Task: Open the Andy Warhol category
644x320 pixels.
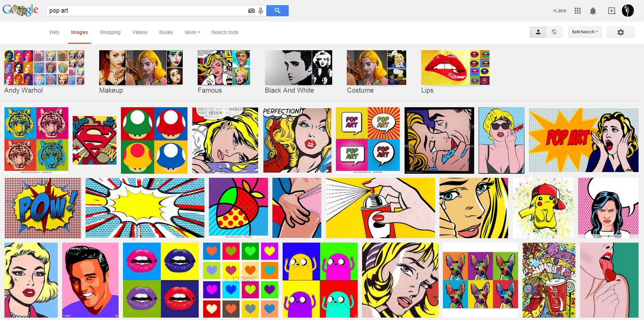Action: click(x=44, y=72)
